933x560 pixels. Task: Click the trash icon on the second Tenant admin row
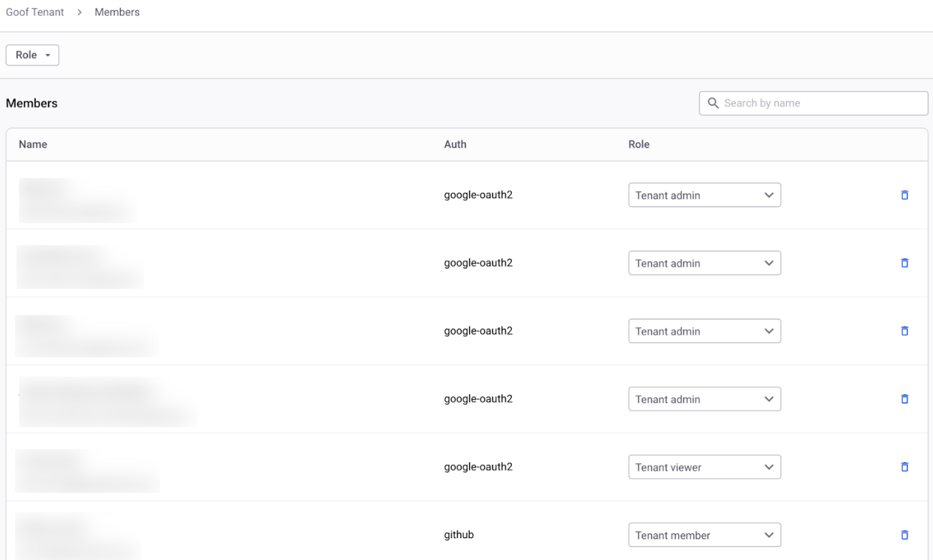(x=904, y=263)
